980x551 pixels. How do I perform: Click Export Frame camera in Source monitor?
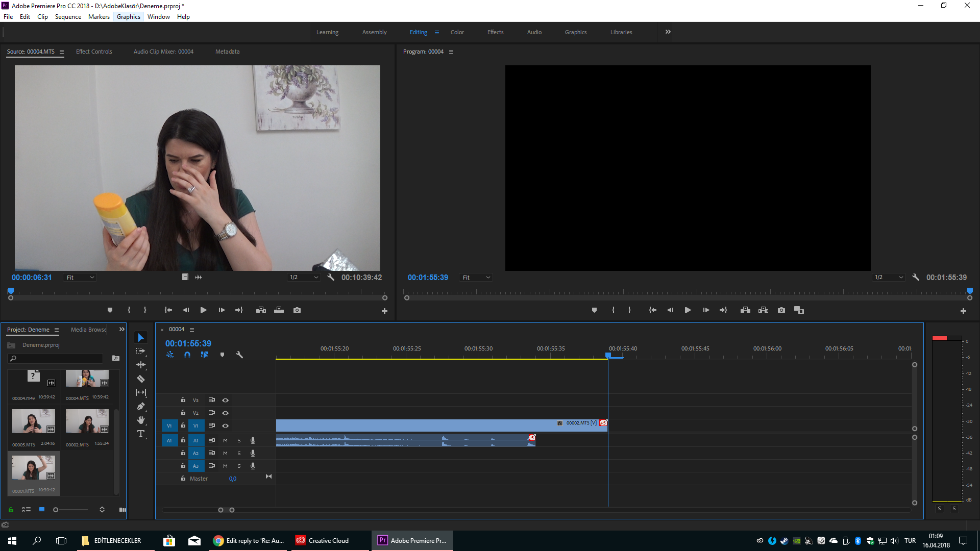click(297, 310)
